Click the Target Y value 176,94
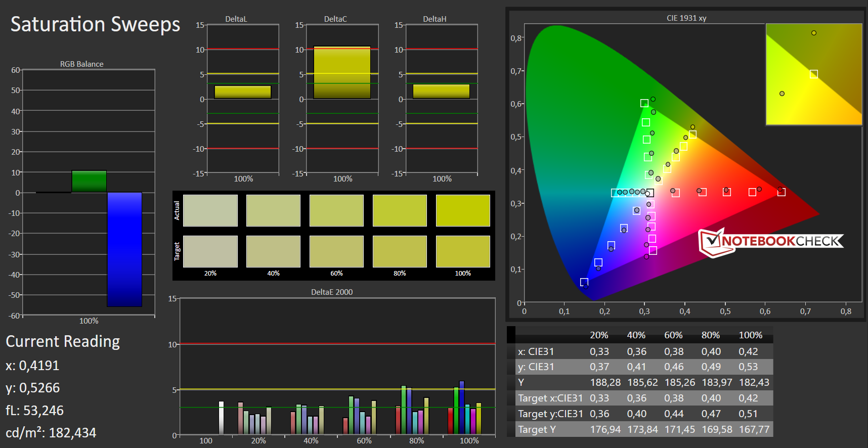This screenshot has width=868, height=448. pos(605,430)
